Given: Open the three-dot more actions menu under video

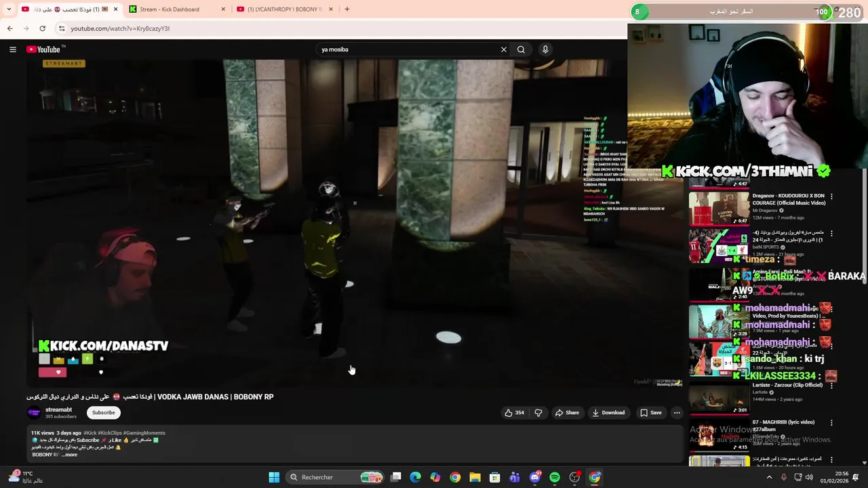Looking at the screenshot, I should 677,413.
